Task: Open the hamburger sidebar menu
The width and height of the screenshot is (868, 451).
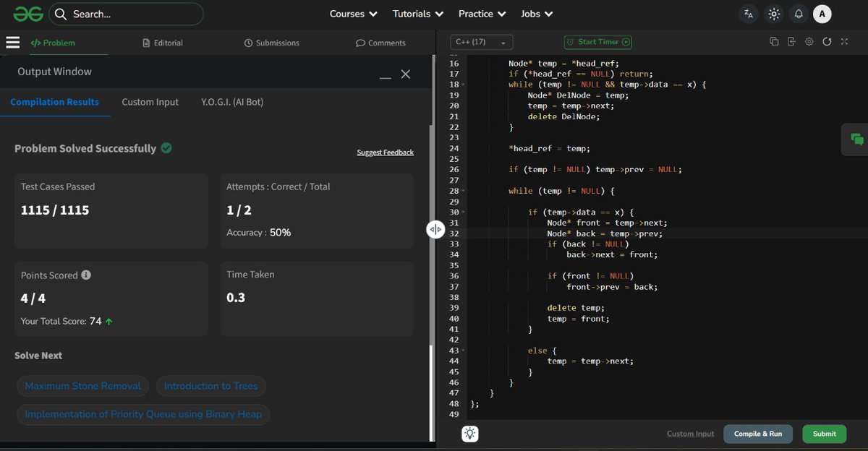Action: 13,43
